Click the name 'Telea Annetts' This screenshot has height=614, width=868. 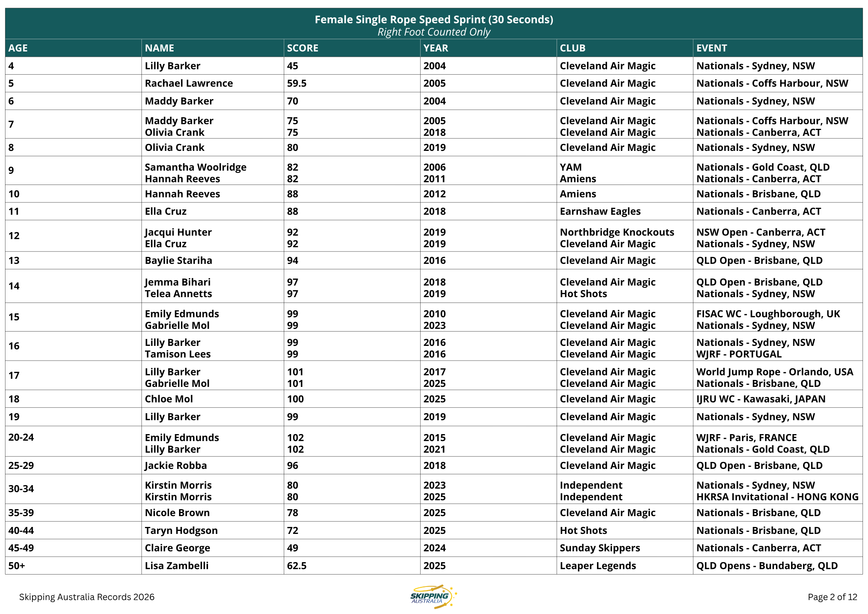pos(178,294)
